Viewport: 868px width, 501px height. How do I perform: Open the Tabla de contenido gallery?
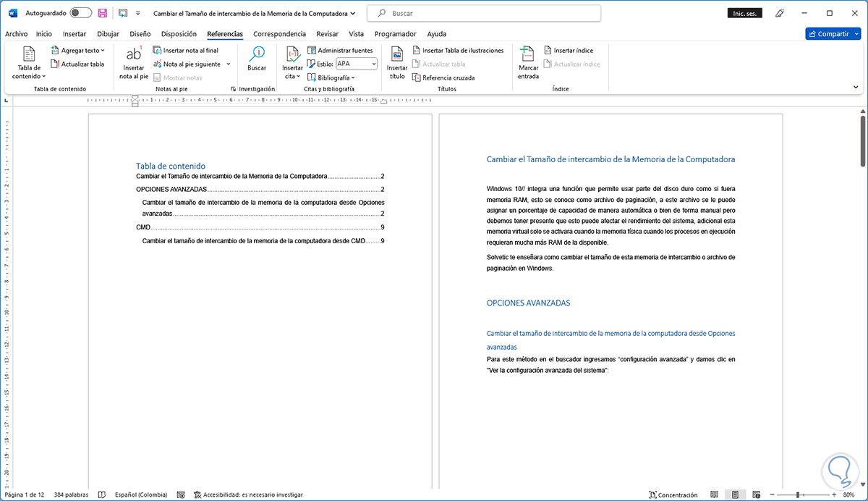coord(29,62)
